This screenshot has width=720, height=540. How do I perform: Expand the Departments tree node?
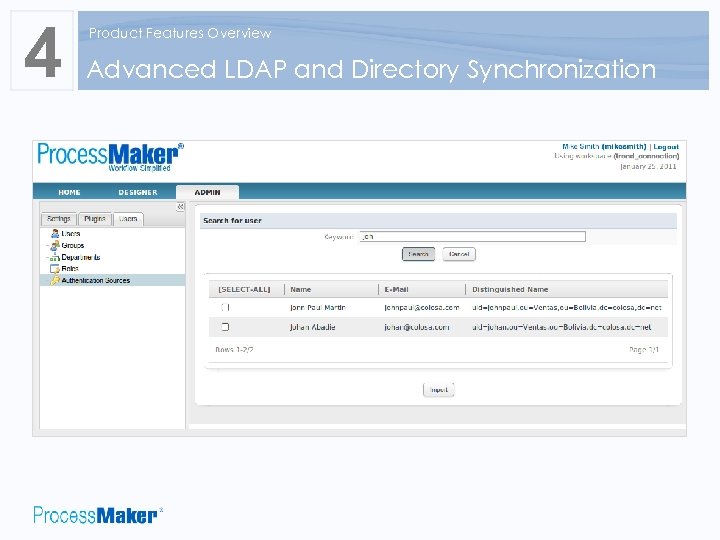[47, 258]
